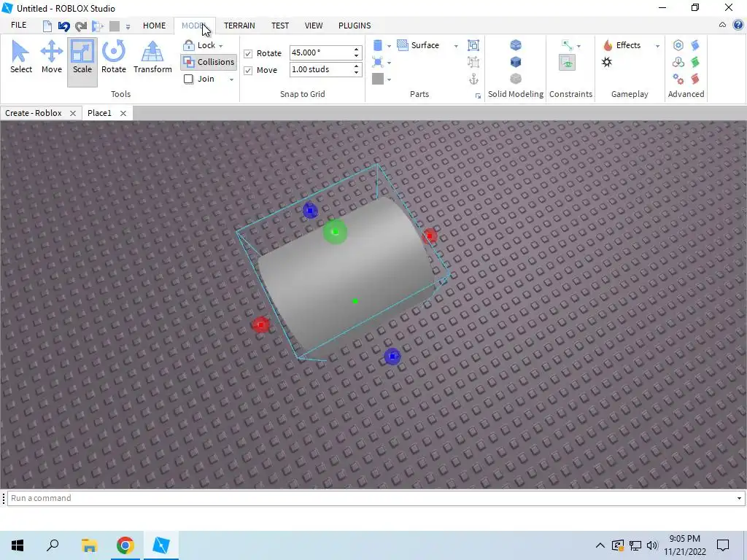The width and height of the screenshot is (747, 560).
Task: Expand the Lock dropdown arrow
Action: tap(220, 46)
